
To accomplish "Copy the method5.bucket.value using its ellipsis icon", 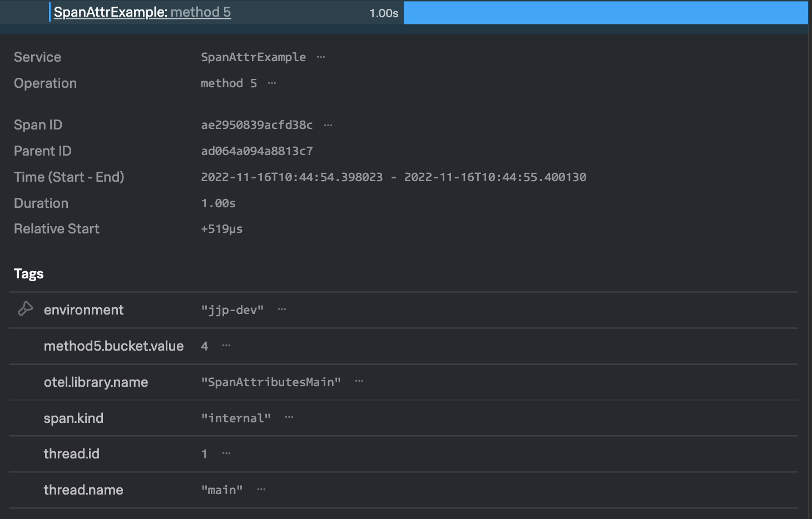I will coord(226,346).
